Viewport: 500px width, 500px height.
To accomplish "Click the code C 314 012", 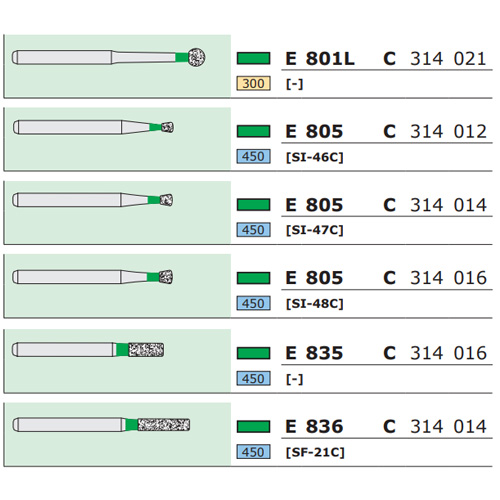I will tap(435, 131).
